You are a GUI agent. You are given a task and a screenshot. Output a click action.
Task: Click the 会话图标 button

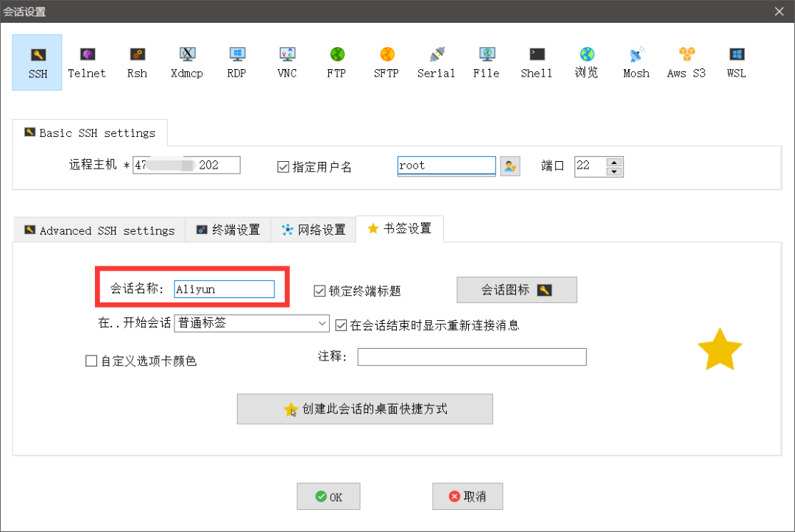(516, 289)
